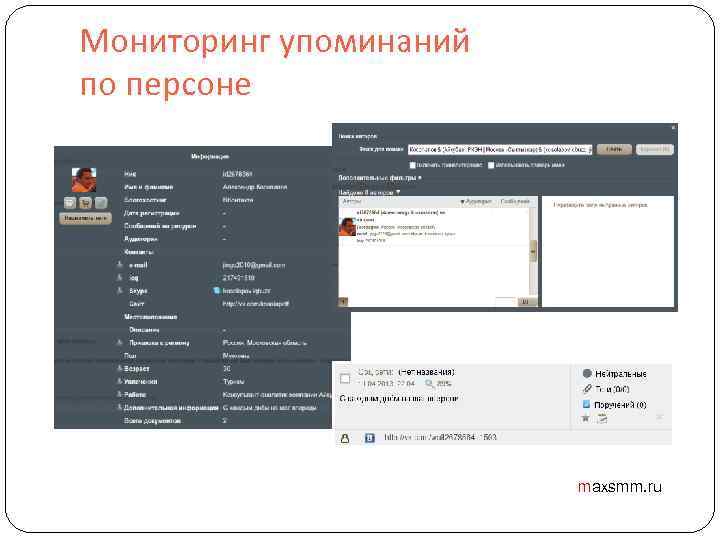Image resolution: width=720 pixels, height=540 pixels.
Task: Click the profile photo in the Информация panel
Action: pyautogui.click(x=84, y=180)
